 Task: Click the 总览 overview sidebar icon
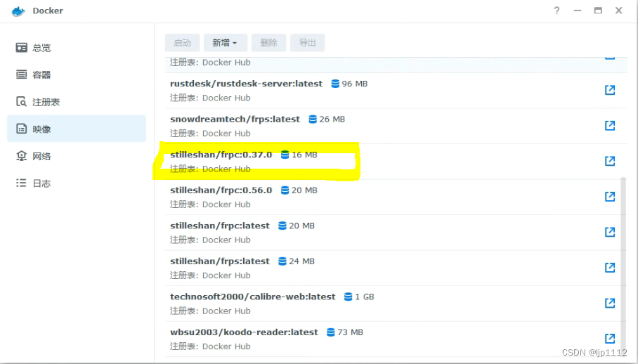click(22, 48)
